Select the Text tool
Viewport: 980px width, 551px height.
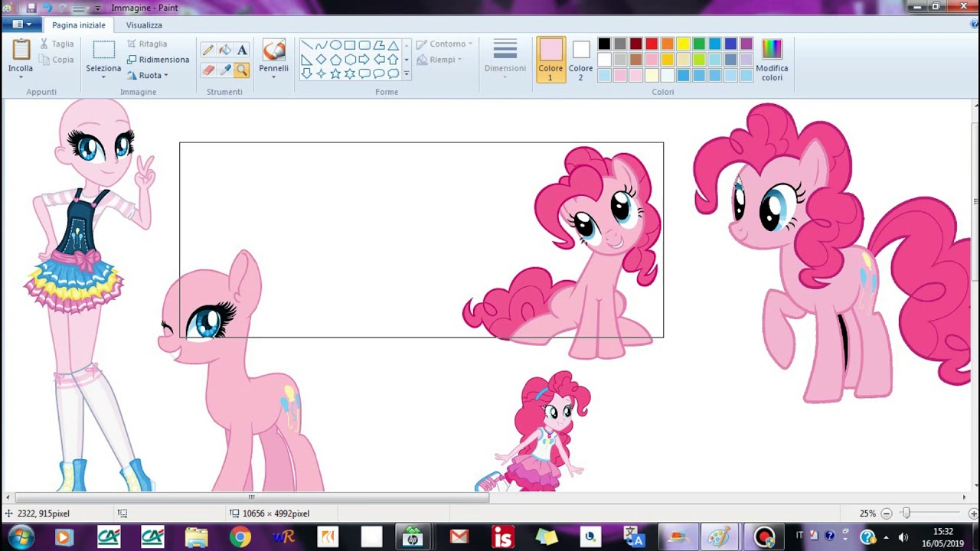click(242, 51)
